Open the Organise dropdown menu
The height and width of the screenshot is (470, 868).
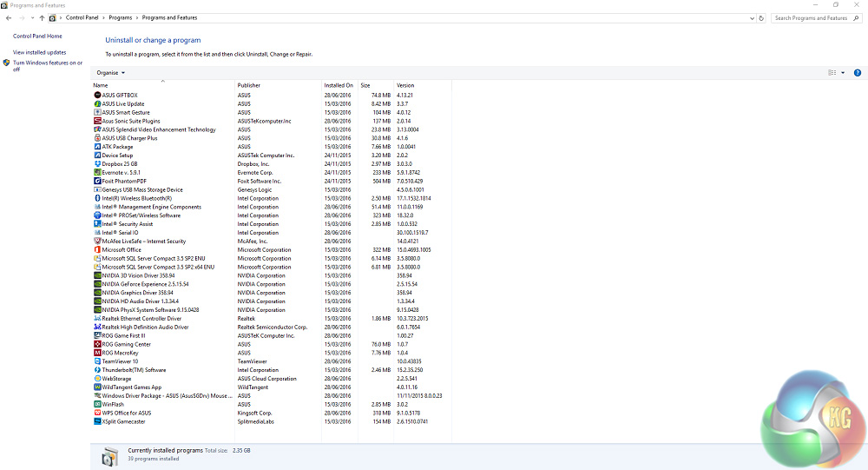[x=111, y=73]
